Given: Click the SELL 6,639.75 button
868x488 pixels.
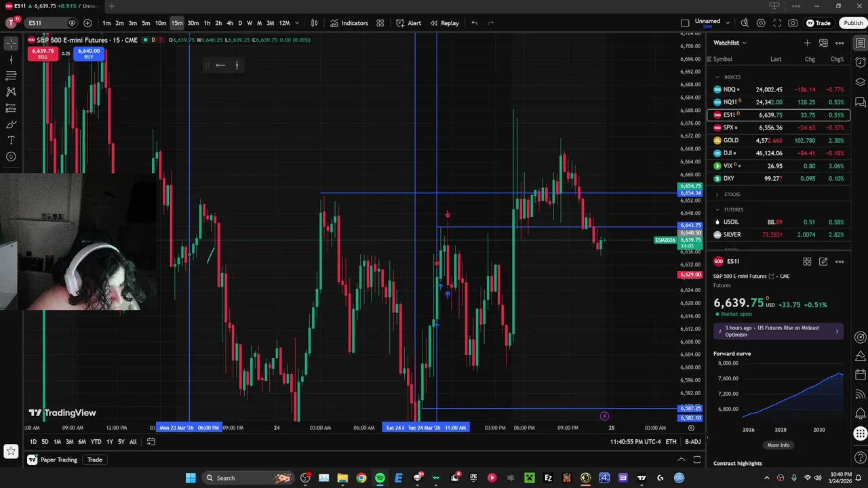Looking at the screenshot, I should (42, 54).
